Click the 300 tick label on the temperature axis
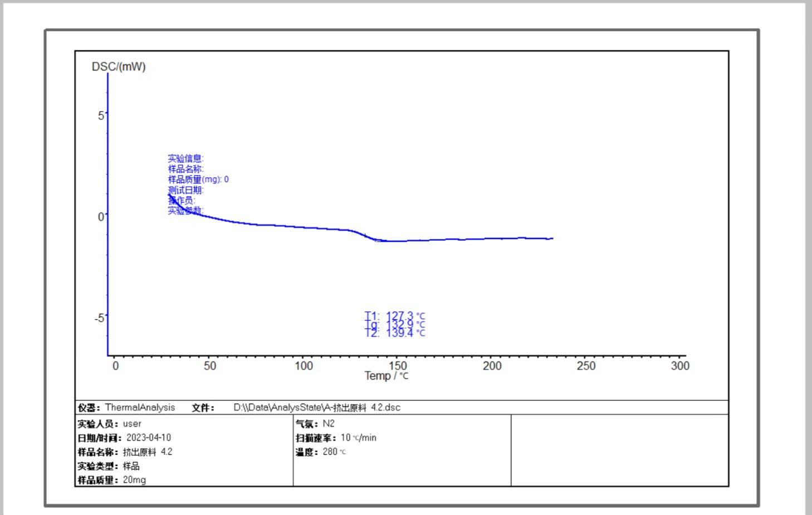812x515 pixels. (x=679, y=366)
